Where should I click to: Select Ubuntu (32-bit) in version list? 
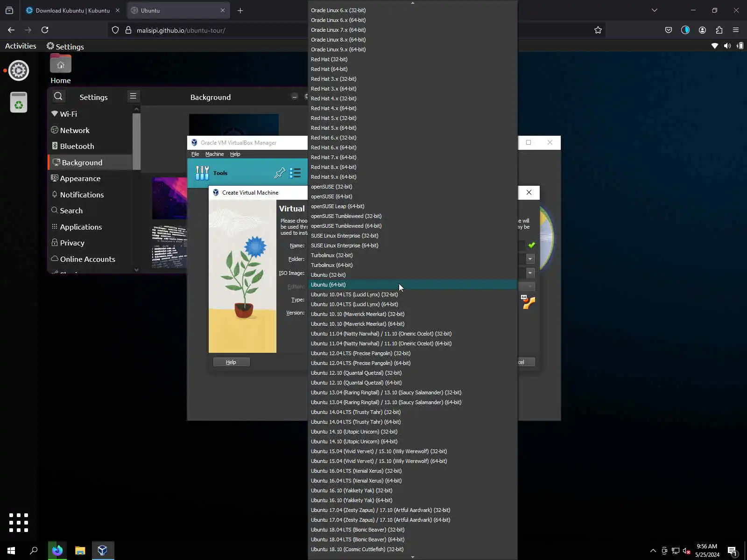[413, 275]
